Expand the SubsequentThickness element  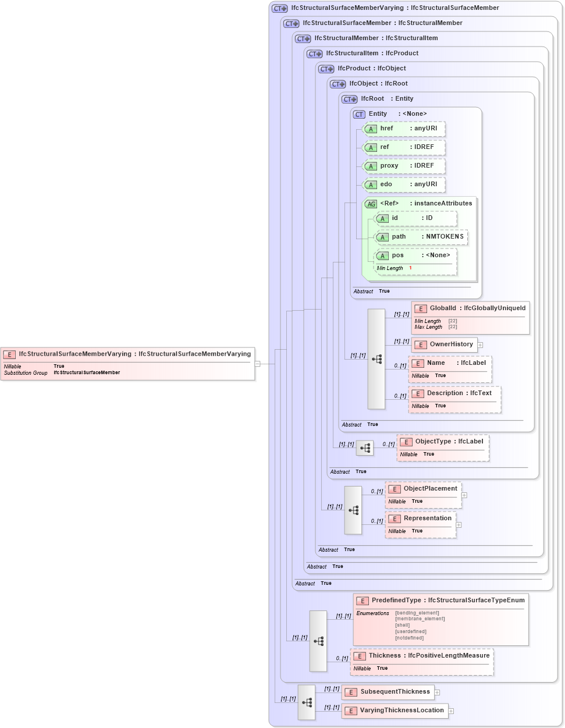pos(436,692)
